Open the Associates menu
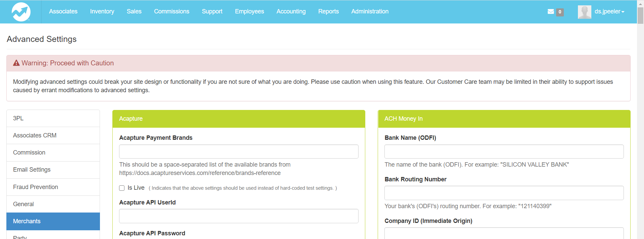Screen dimensions: 644x239 tap(63, 11)
